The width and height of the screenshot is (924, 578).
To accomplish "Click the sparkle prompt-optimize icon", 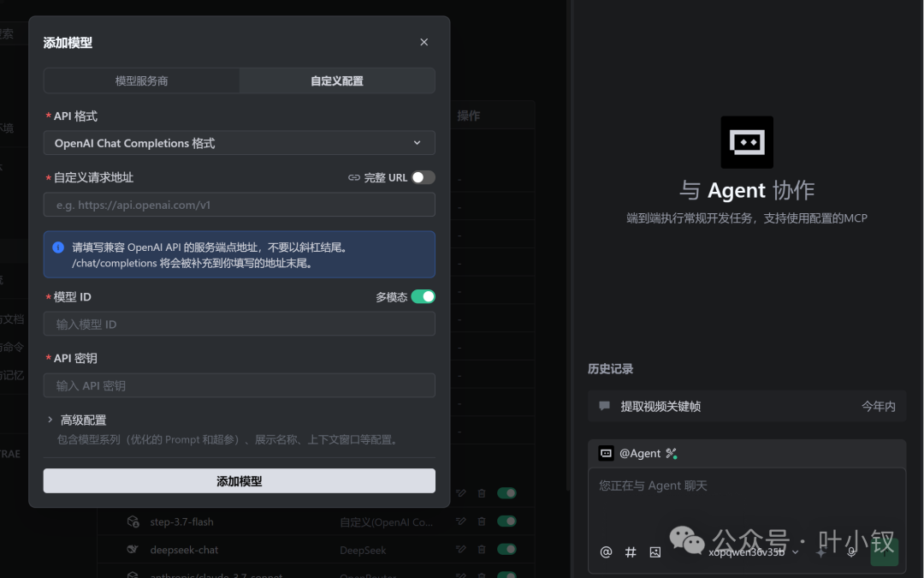I will pos(820,552).
